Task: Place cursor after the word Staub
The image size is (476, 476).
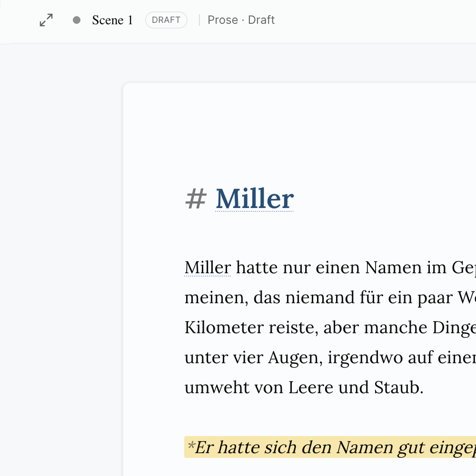Action: (423, 387)
